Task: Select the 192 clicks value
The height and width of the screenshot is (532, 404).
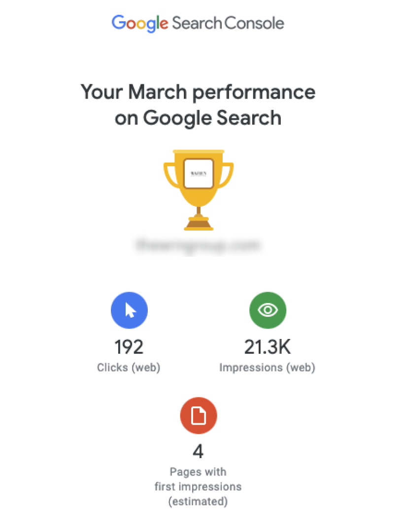Action: tap(129, 347)
